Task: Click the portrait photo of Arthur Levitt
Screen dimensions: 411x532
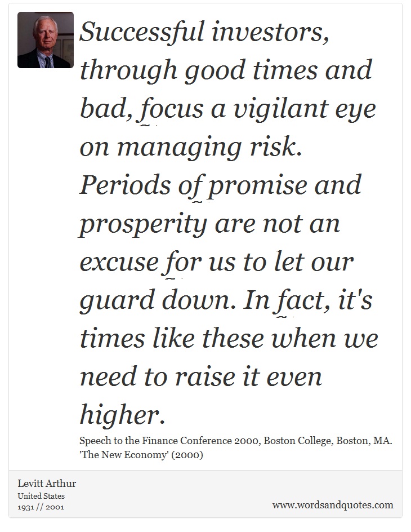Action: pyautogui.click(x=46, y=40)
